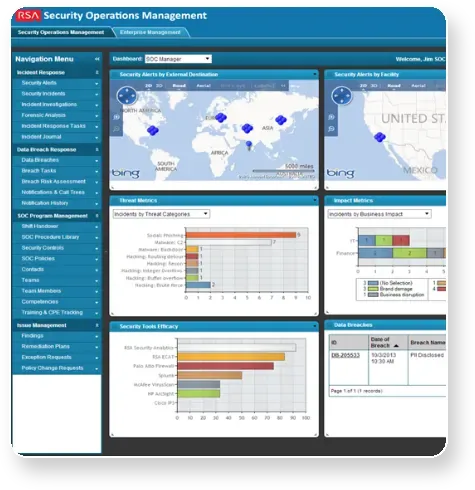Image resolution: width=475 pixels, height=490 pixels.
Task: Click the Hacking: Brute force blue bar
Action: pyautogui.click(x=198, y=285)
